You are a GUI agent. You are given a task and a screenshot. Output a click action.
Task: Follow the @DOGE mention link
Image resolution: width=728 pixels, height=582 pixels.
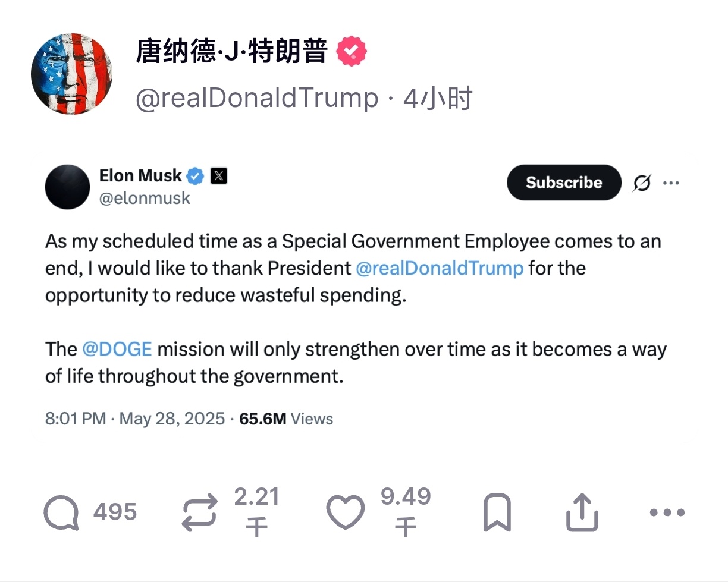pos(117,349)
